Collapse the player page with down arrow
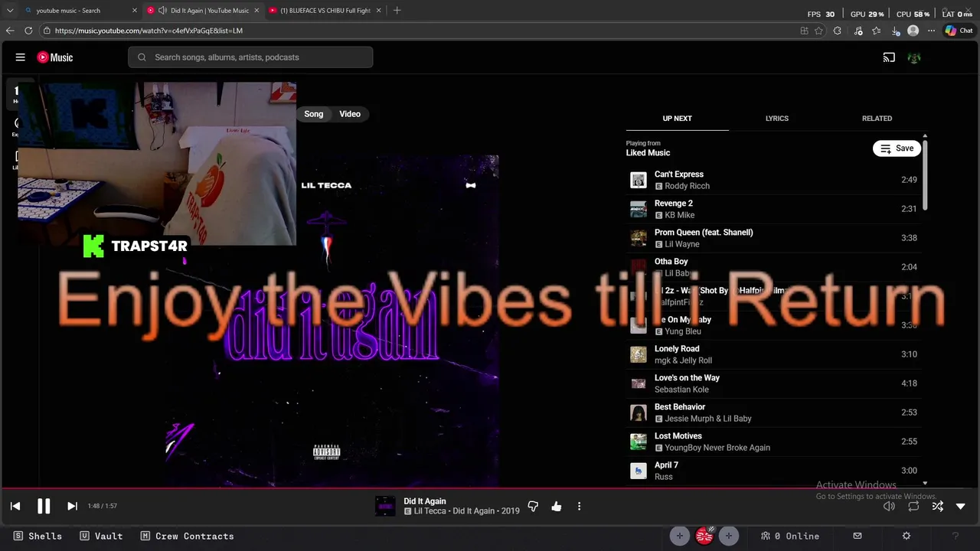 click(961, 506)
